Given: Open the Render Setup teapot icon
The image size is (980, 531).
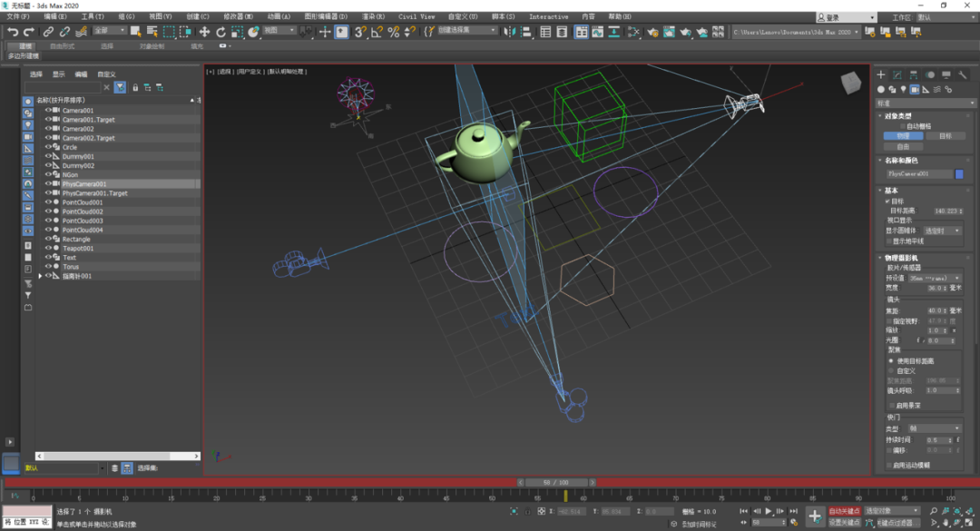Looking at the screenshot, I should (652, 31).
